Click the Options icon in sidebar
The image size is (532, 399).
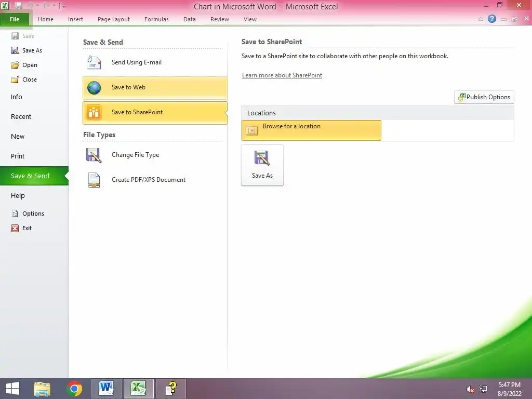point(15,214)
